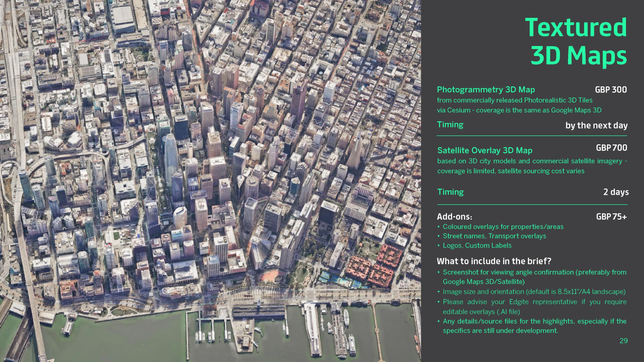Click the 'Add-ons:' heading
Screen dimensions: 644x362
coord(454,216)
